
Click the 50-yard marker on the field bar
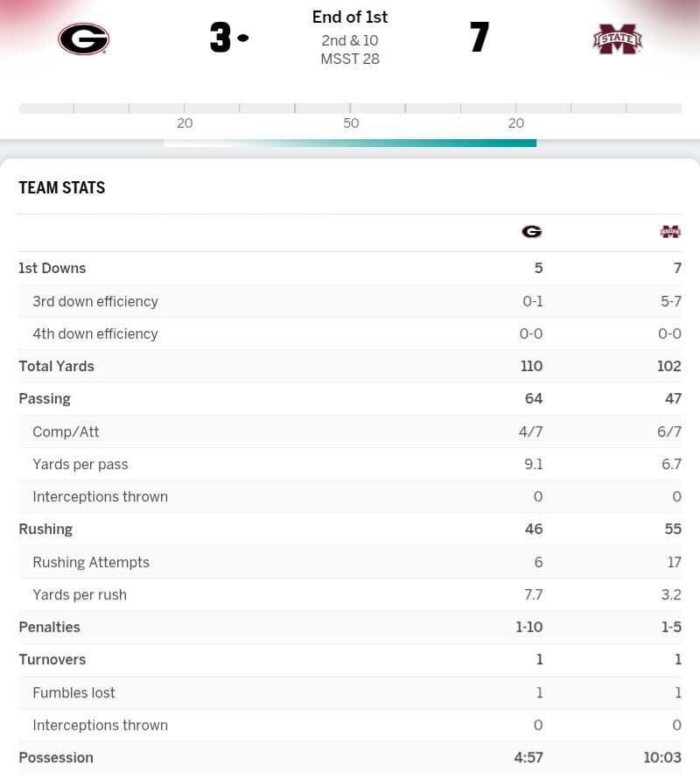pos(351,123)
